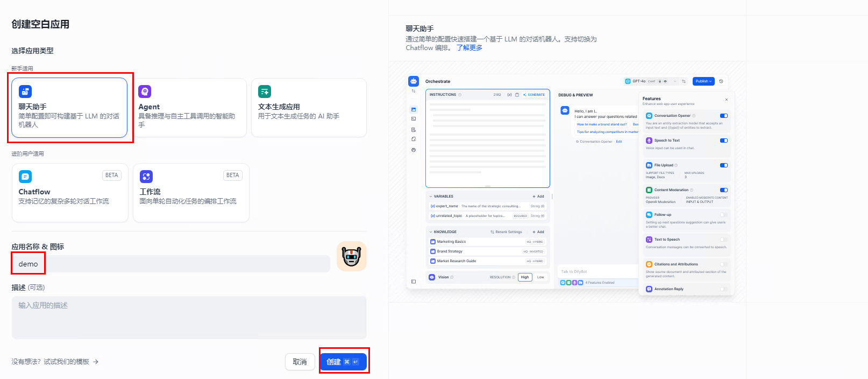Click the blue robot app icon beside Orchestrate
Viewport: 868px width, 379px height.
coord(414,81)
